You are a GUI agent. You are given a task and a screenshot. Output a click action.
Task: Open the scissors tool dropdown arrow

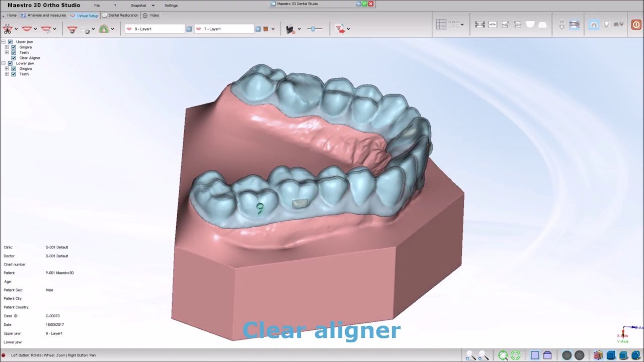click(x=16, y=29)
